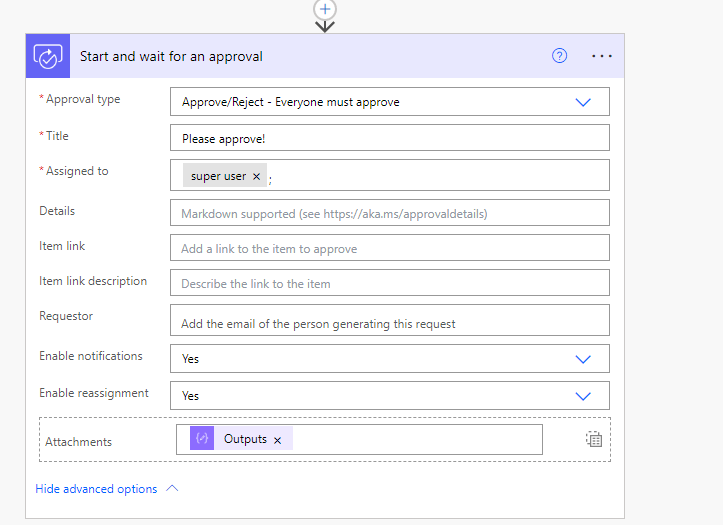Switch Attachments to array input mode icon
The width and height of the screenshot is (723, 525).
pos(594,439)
